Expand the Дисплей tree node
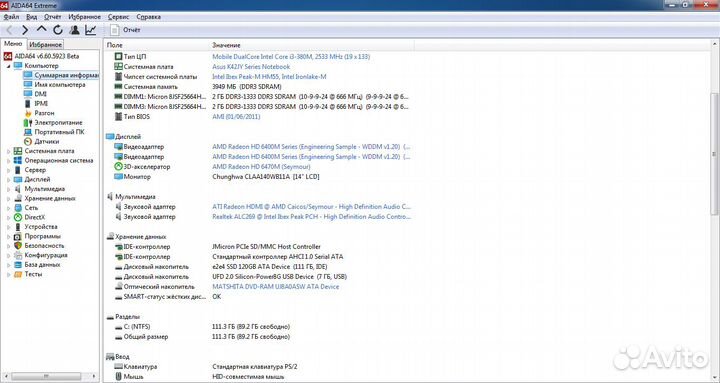 (8, 180)
